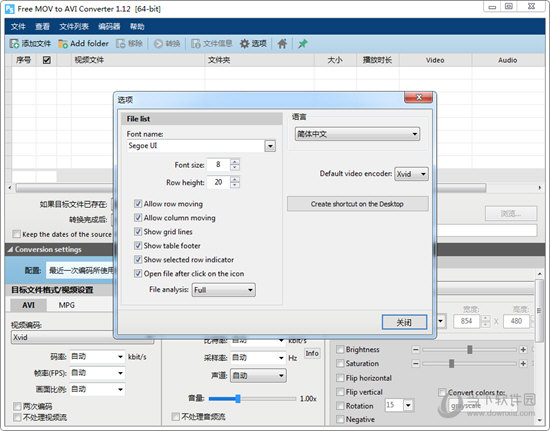Enable 两次编码 two-pass checkbox
The image size is (550, 431).
click(x=17, y=406)
